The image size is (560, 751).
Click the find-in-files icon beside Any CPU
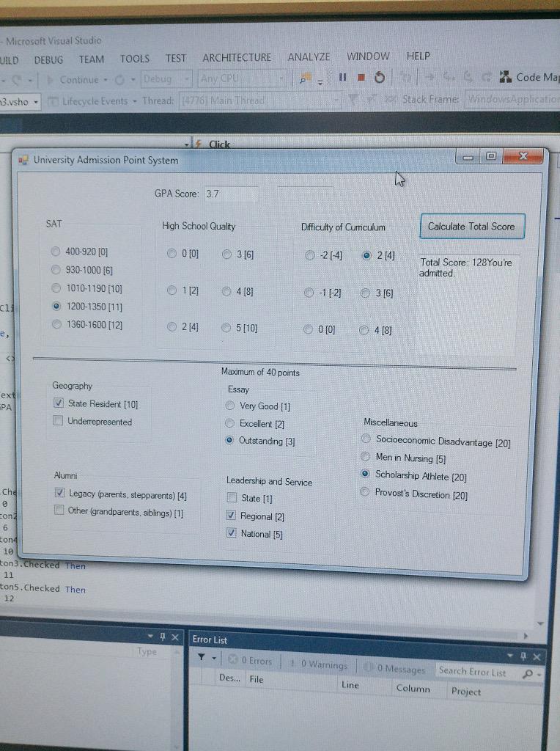point(306,77)
